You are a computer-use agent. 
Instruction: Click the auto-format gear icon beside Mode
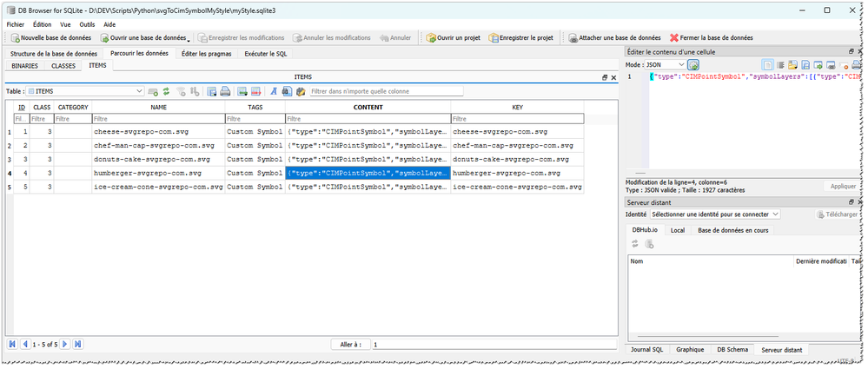tap(693, 65)
